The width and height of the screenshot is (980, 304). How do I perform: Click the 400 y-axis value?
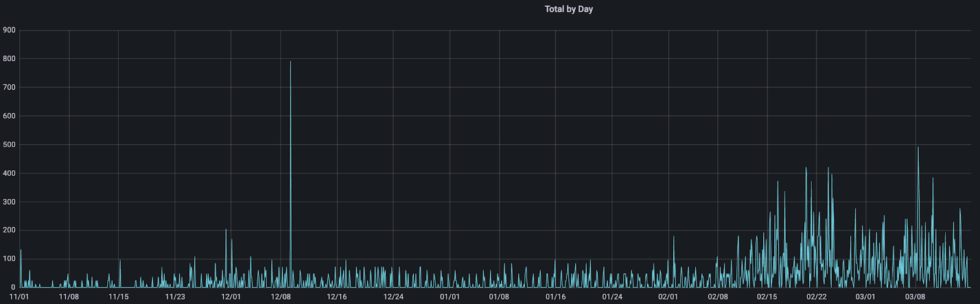[9, 173]
